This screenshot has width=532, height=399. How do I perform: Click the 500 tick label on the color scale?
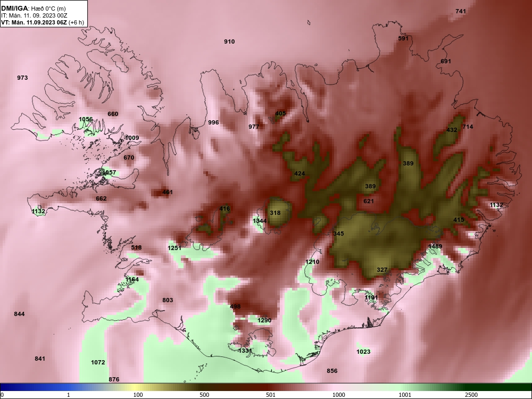pos(204,395)
